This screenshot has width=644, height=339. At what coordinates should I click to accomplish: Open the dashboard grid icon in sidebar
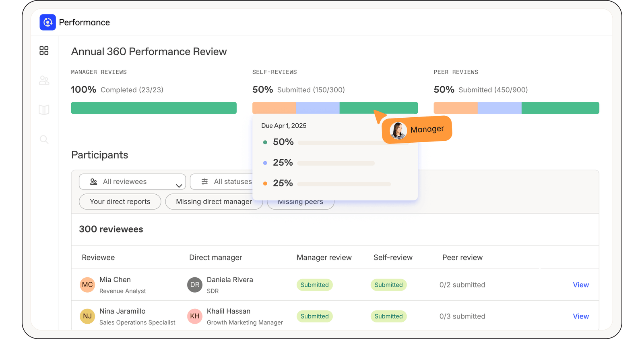(x=44, y=50)
